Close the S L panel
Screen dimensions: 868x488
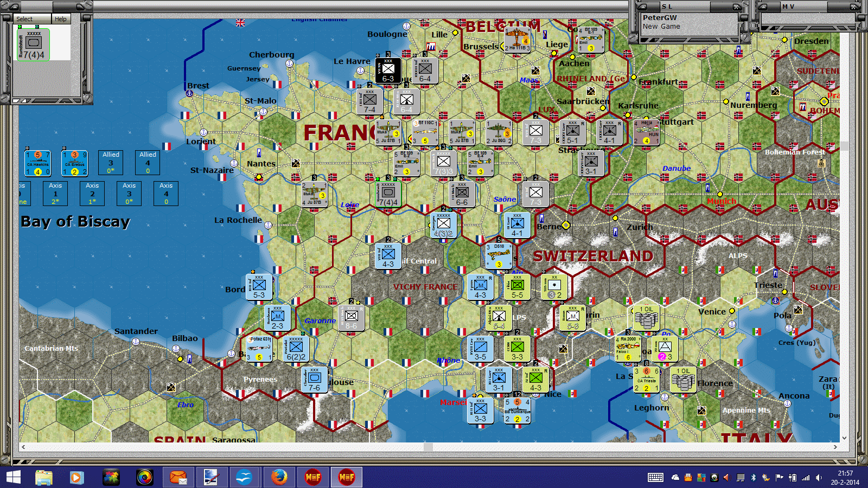736,7
